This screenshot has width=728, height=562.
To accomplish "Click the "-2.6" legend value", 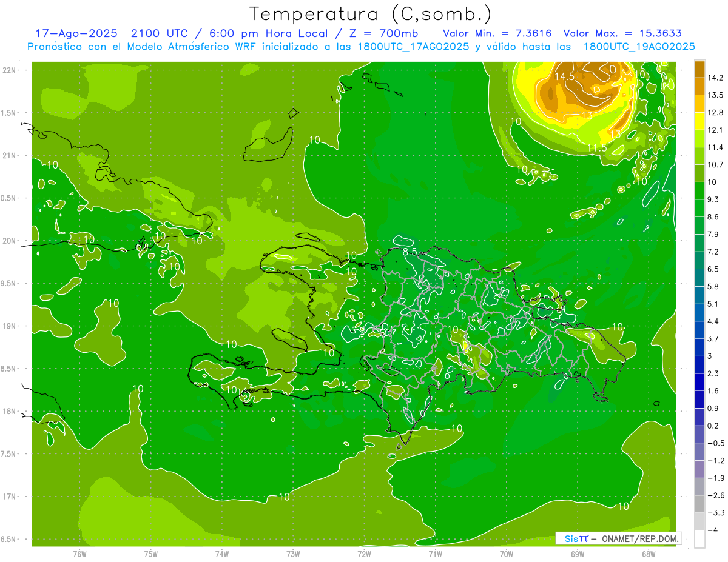I will click(716, 496).
